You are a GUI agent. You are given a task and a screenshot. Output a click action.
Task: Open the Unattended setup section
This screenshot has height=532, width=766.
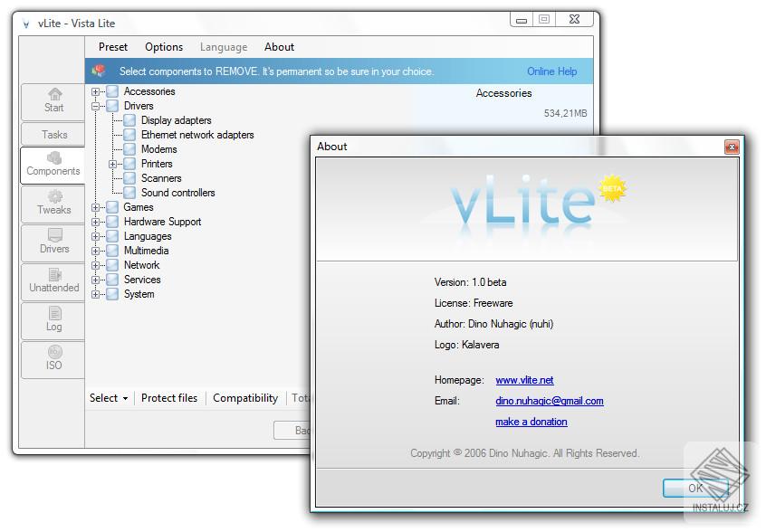tap(53, 281)
